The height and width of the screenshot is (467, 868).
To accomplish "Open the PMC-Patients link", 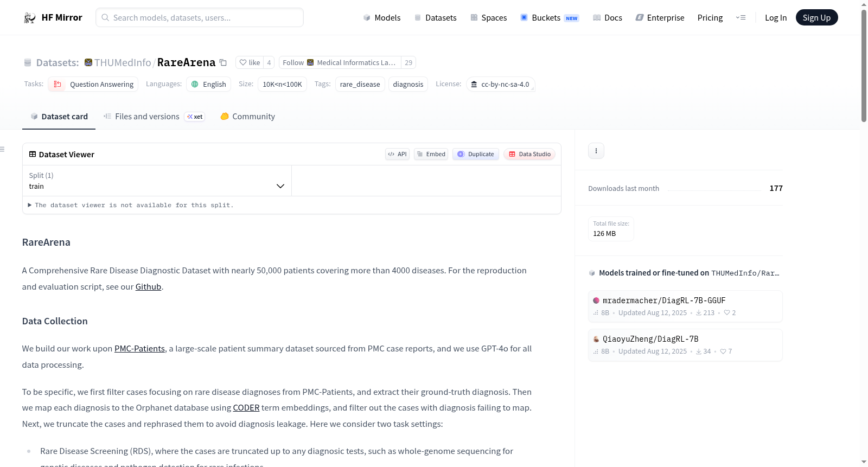I will point(139,349).
